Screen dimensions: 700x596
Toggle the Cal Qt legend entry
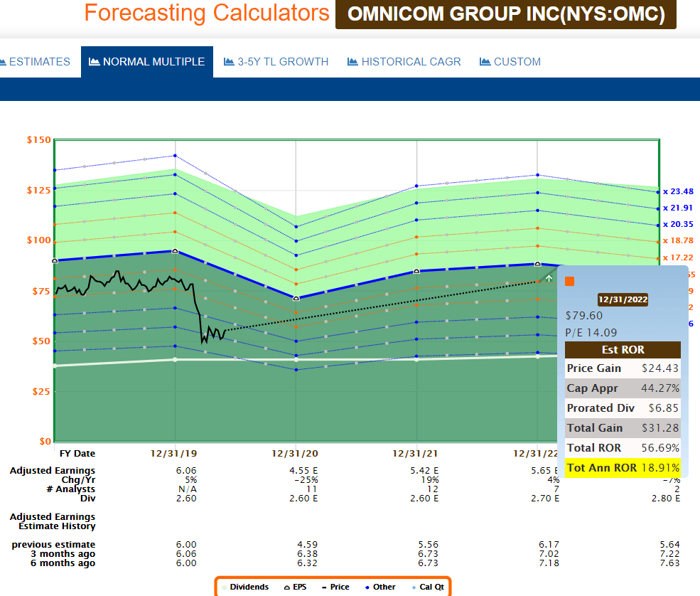point(428,587)
